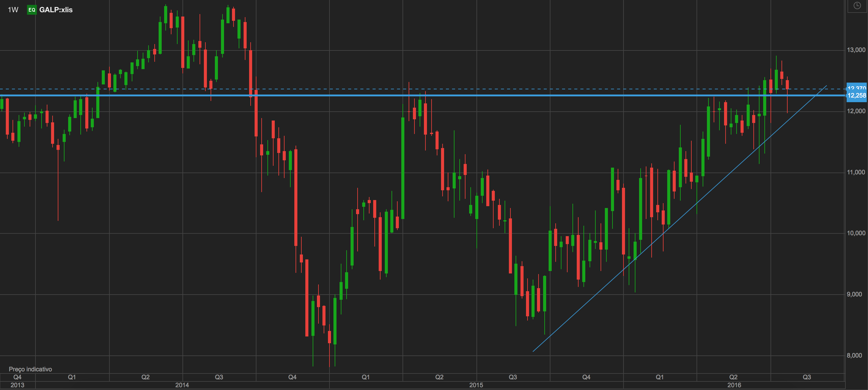Click the 11,000 price axis label

pyautogui.click(x=856, y=173)
